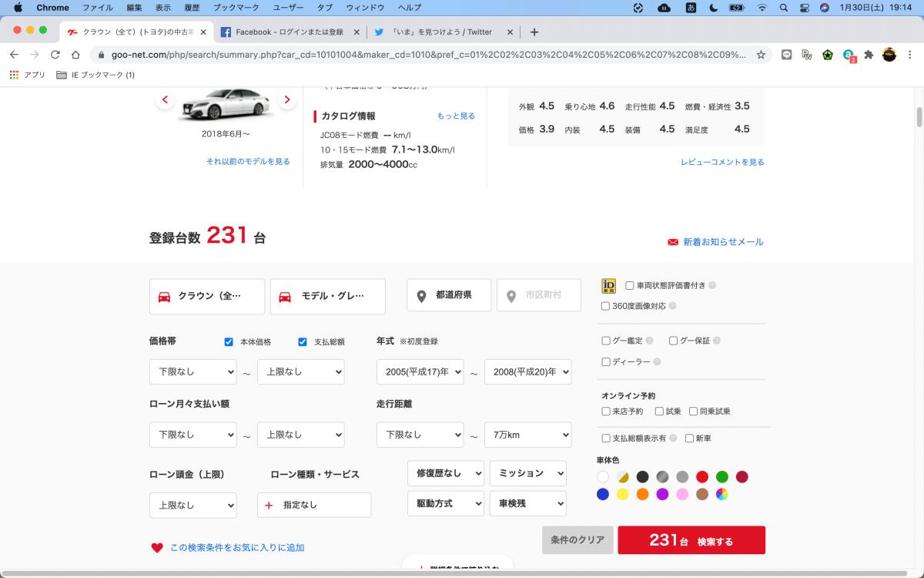This screenshot has height=578, width=924.
Task: Open the 修復歴なし dropdown
Action: pyautogui.click(x=446, y=473)
